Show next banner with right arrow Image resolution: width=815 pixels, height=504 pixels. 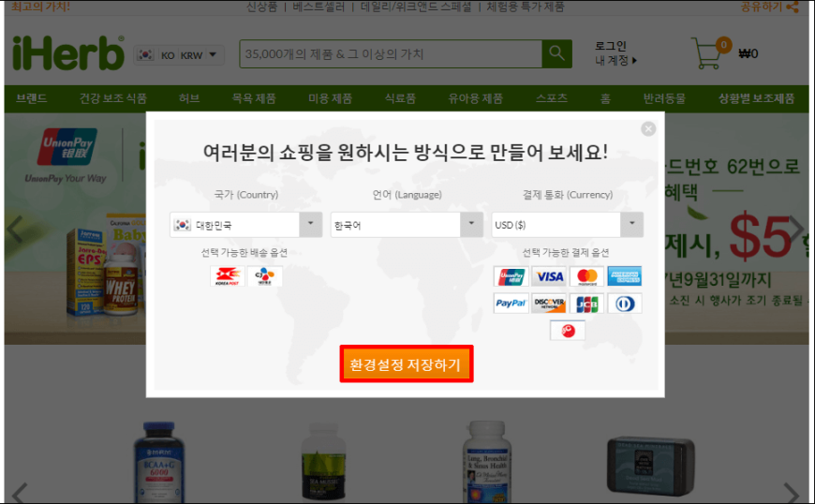(797, 228)
